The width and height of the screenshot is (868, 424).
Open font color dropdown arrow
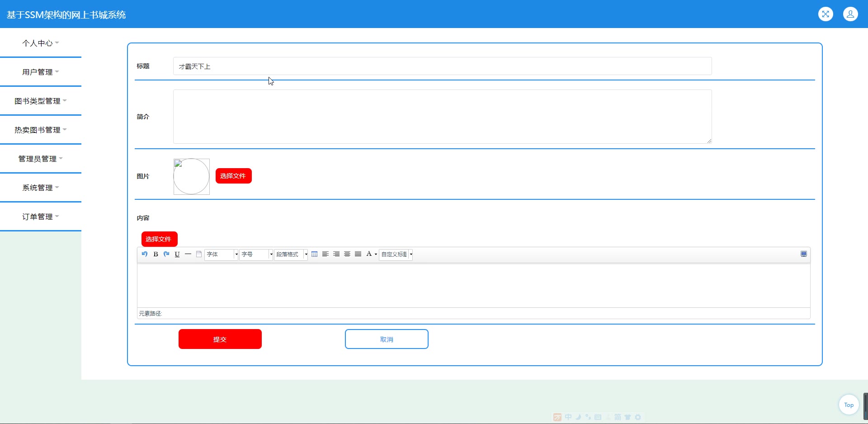coord(376,254)
